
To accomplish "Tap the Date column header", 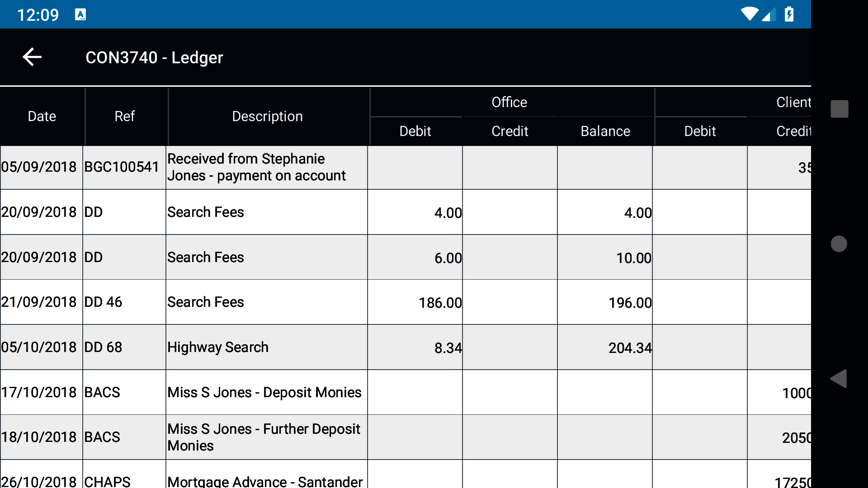I will click(42, 117).
